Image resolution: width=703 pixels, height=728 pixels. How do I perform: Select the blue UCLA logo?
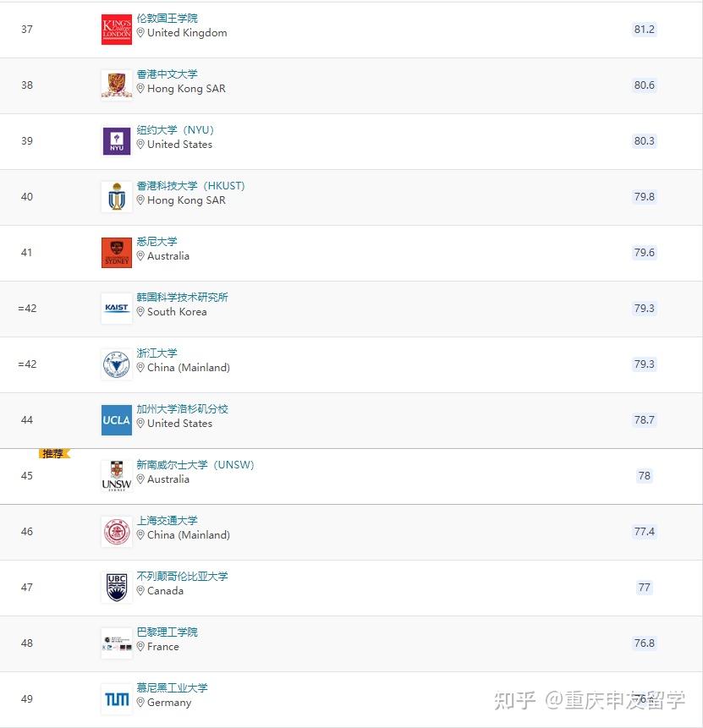point(116,419)
